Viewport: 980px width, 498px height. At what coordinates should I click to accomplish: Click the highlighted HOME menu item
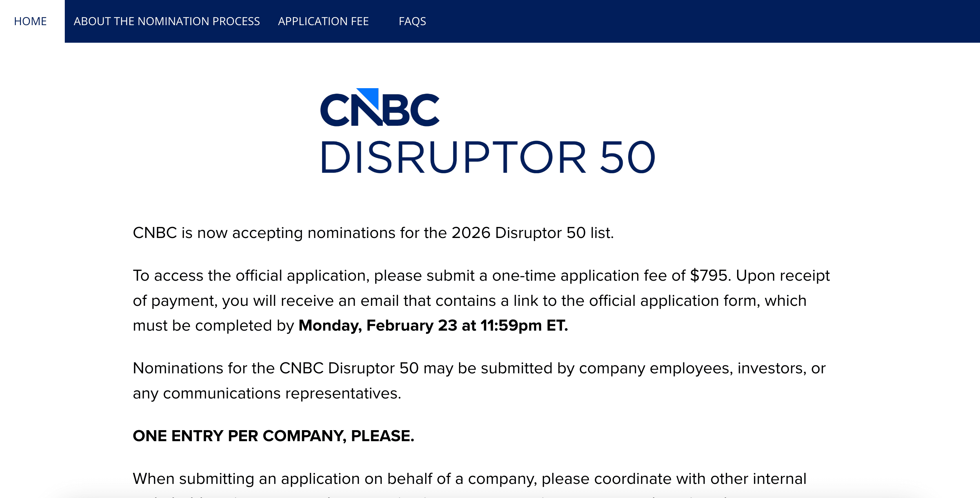(x=30, y=21)
